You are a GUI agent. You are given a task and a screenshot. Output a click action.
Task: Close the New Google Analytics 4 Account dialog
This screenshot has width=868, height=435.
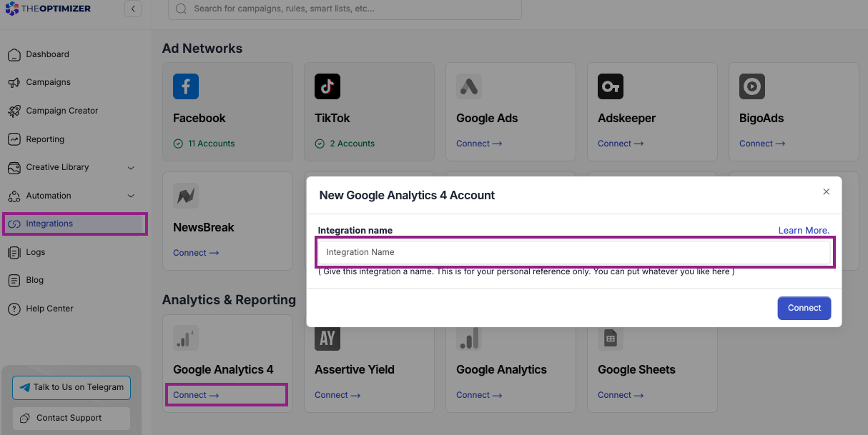(827, 192)
